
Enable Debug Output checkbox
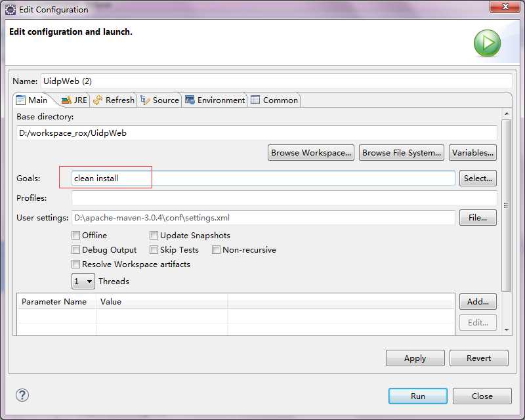click(76, 250)
